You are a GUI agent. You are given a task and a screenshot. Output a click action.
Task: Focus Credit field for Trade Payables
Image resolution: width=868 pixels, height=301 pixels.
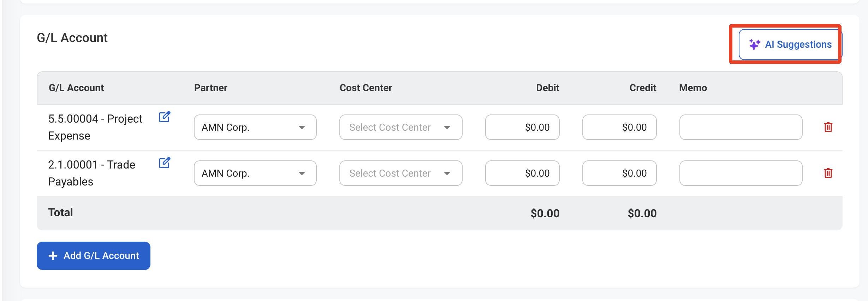[619, 173]
